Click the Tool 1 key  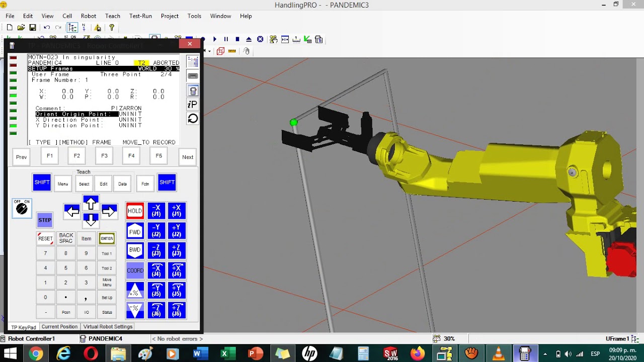pos(107,253)
